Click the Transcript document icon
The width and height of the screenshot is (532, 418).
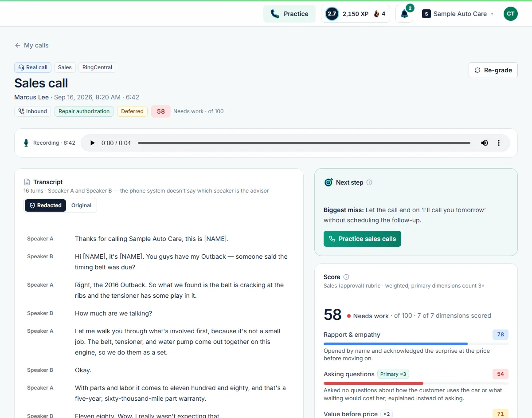tap(27, 182)
